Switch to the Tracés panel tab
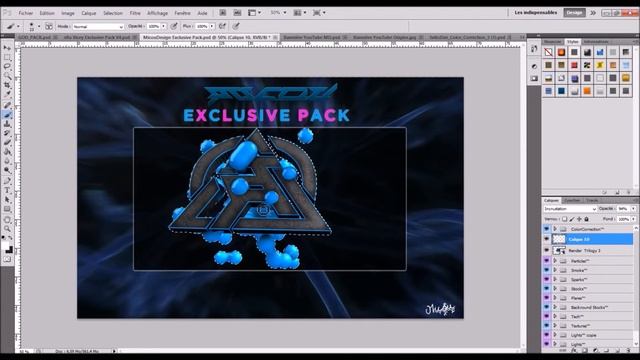Screen dimensions: 640x360 point(592,200)
